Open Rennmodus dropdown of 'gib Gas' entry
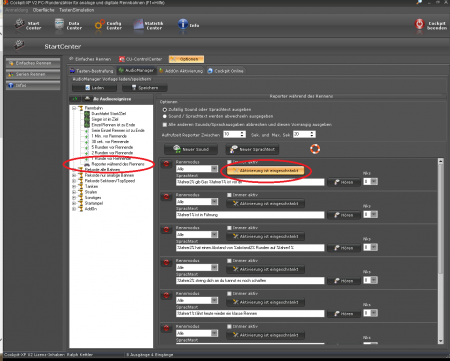 click(214, 169)
